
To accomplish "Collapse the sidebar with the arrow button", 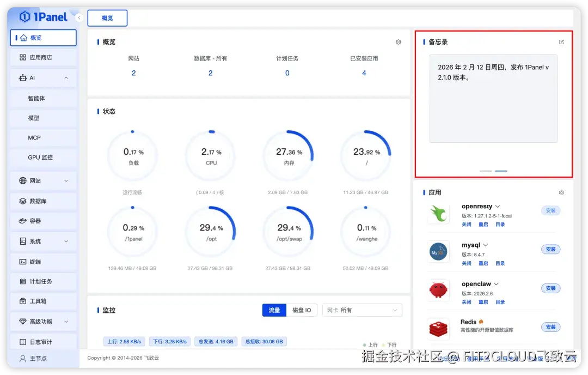I will click(79, 17).
